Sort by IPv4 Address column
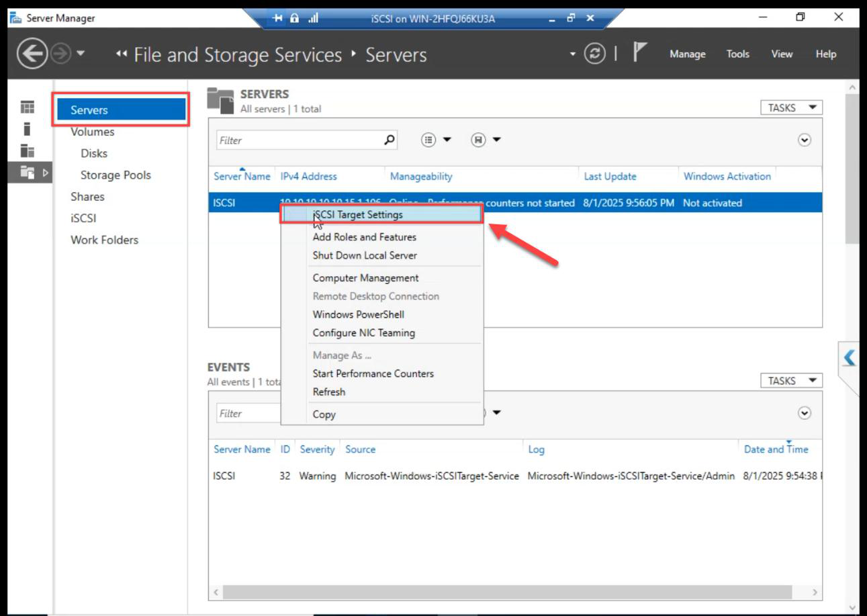The image size is (867, 616). [x=308, y=176]
